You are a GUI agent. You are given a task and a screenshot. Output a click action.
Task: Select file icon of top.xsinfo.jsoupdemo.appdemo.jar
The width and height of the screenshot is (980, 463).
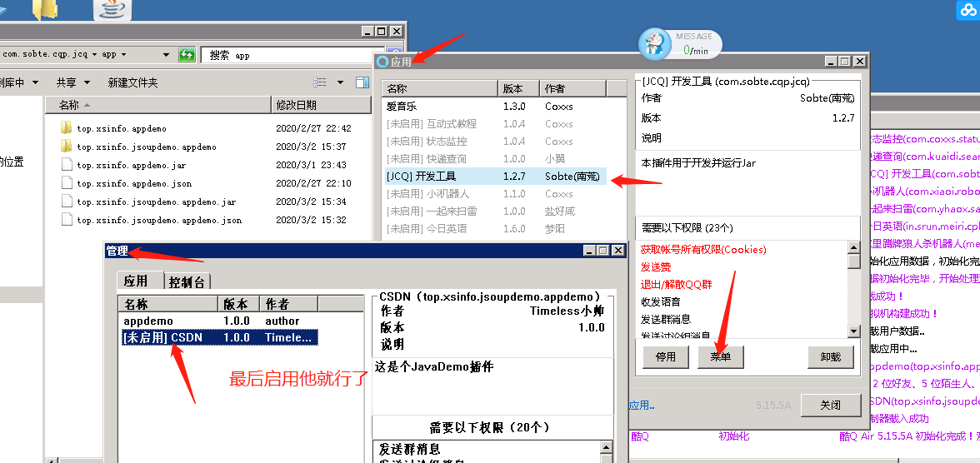click(67, 202)
